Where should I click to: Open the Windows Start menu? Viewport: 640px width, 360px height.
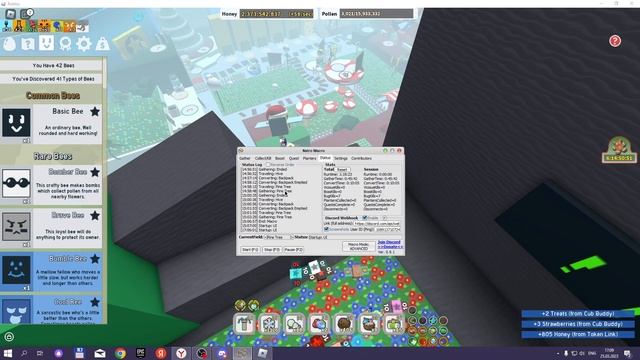click(x=7, y=353)
